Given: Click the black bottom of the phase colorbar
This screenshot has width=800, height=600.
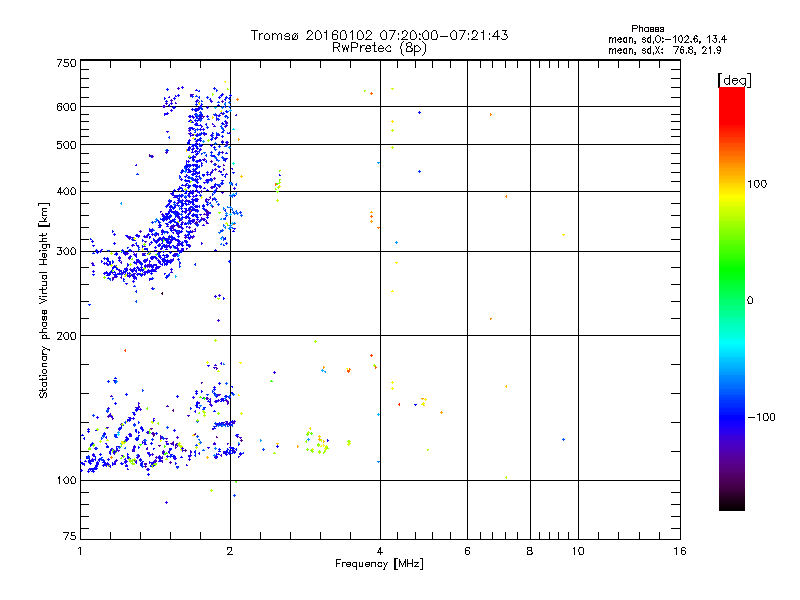Looking at the screenshot, I should coord(732,505).
